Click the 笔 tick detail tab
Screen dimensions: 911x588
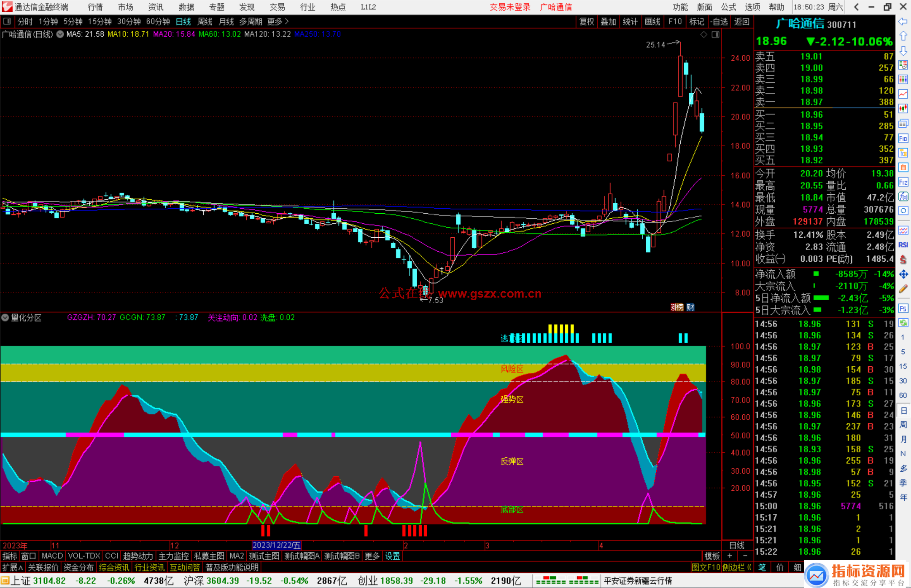tap(762, 567)
